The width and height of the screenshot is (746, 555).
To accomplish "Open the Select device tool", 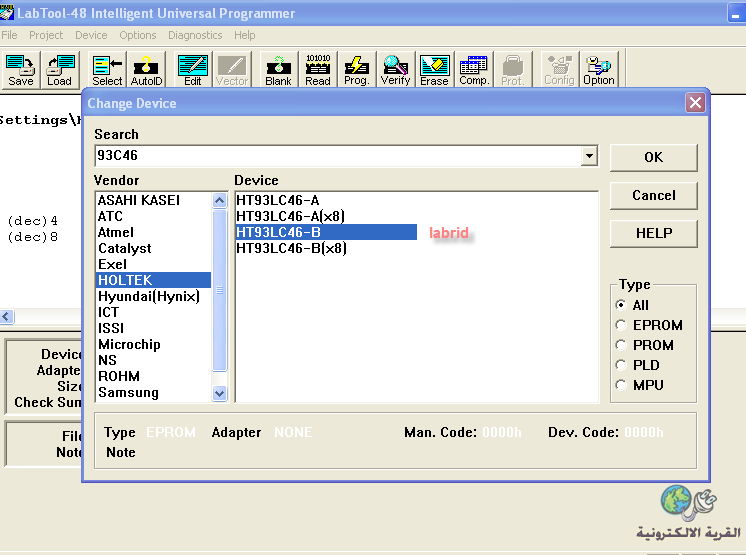I will click(x=107, y=69).
